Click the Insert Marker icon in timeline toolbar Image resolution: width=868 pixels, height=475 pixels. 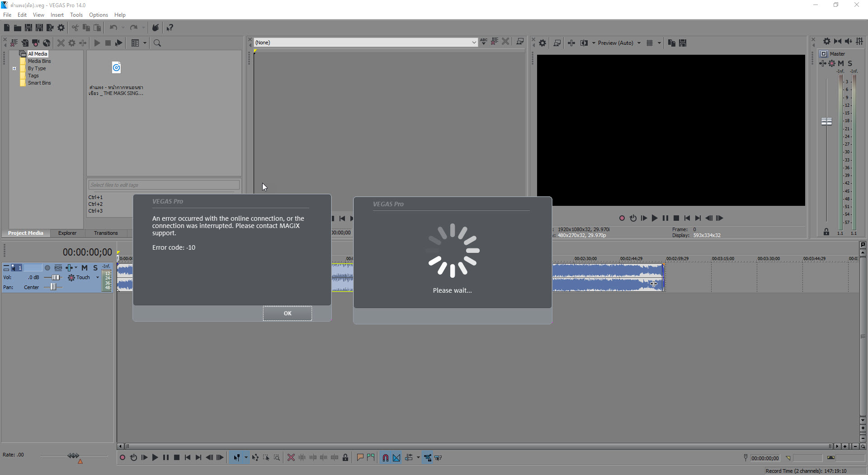[x=360, y=458]
